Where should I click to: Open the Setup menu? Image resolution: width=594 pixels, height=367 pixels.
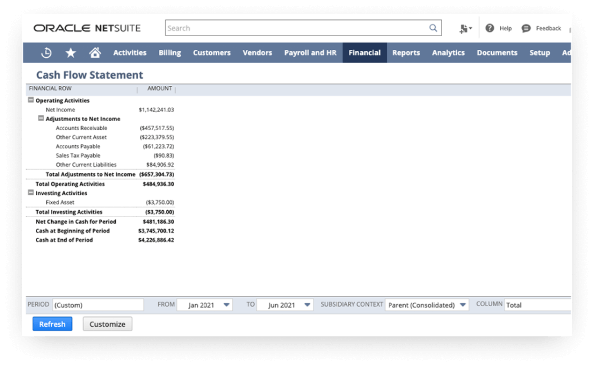539,53
